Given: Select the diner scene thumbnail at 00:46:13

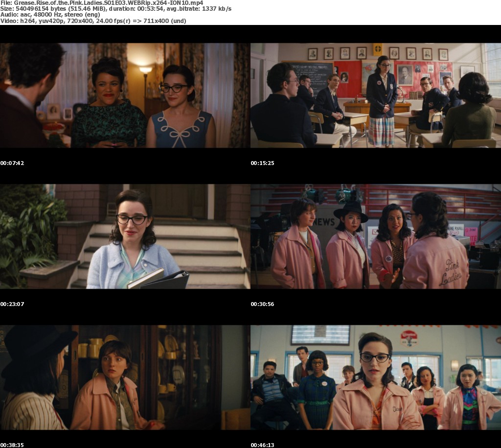Looking at the screenshot, I should click(375, 377).
